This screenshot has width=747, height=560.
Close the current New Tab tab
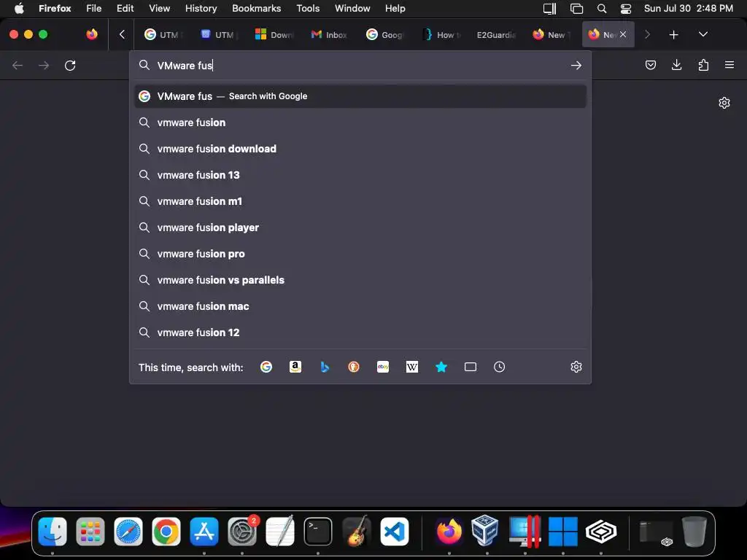click(x=623, y=34)
